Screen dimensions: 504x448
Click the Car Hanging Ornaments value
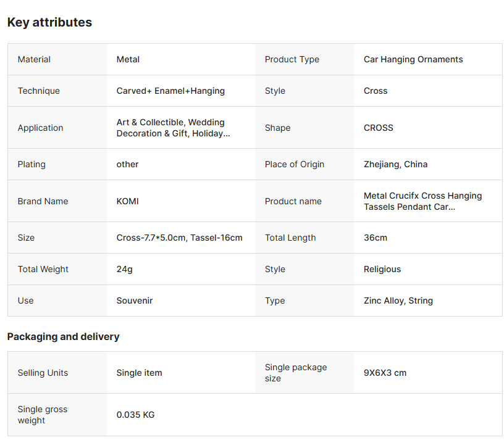pyautogui.click(x=413, y=59)
